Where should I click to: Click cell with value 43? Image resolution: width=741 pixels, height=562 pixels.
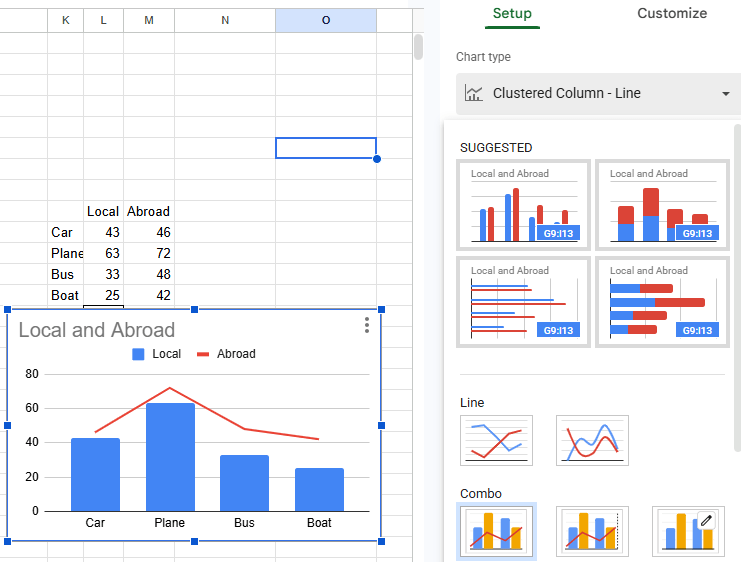click(x=103, y=232)
